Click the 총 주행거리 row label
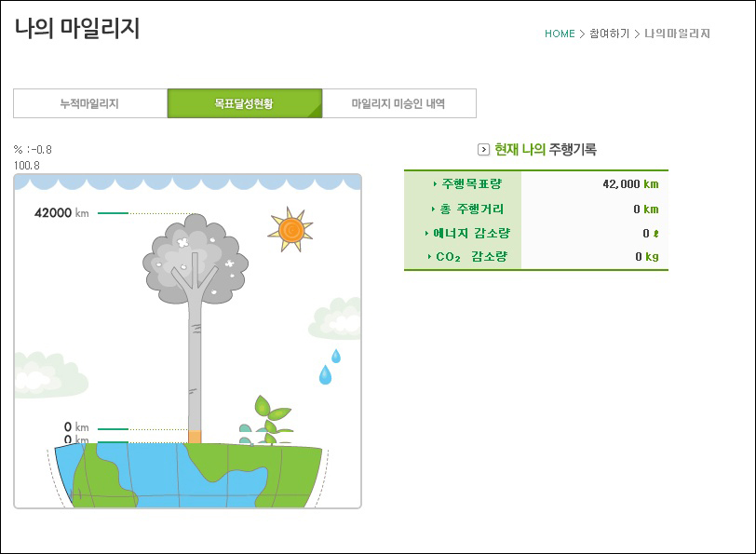 coord(466,209)
